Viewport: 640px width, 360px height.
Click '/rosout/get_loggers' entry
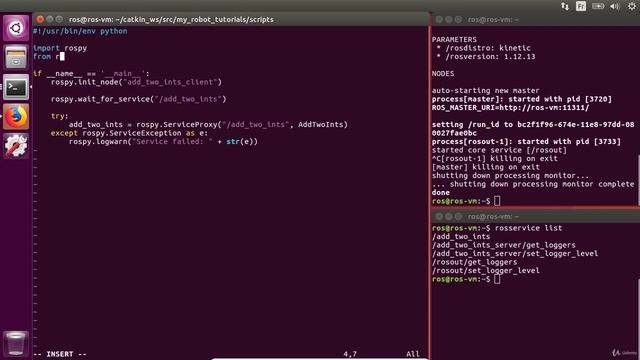[x=475, y=262]
